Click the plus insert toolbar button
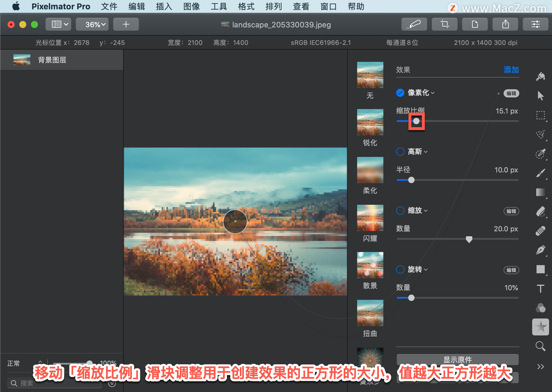The width and height of the screenshot is (552, 392). coord(126,24)
